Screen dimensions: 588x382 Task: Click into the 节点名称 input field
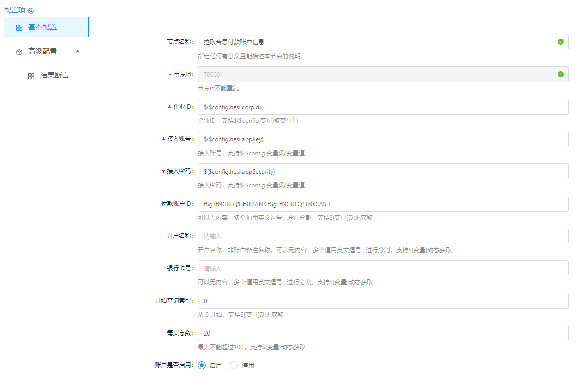(374, 42)
